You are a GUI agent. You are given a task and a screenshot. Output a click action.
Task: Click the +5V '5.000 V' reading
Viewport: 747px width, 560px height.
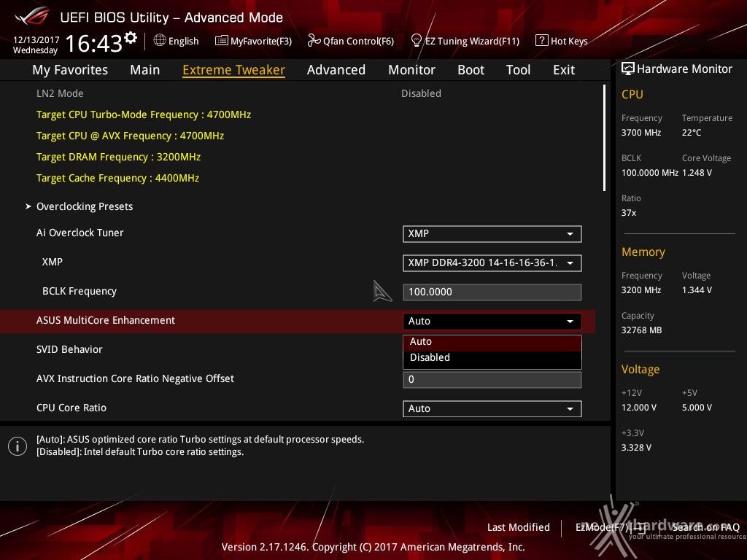click(697, 408)
